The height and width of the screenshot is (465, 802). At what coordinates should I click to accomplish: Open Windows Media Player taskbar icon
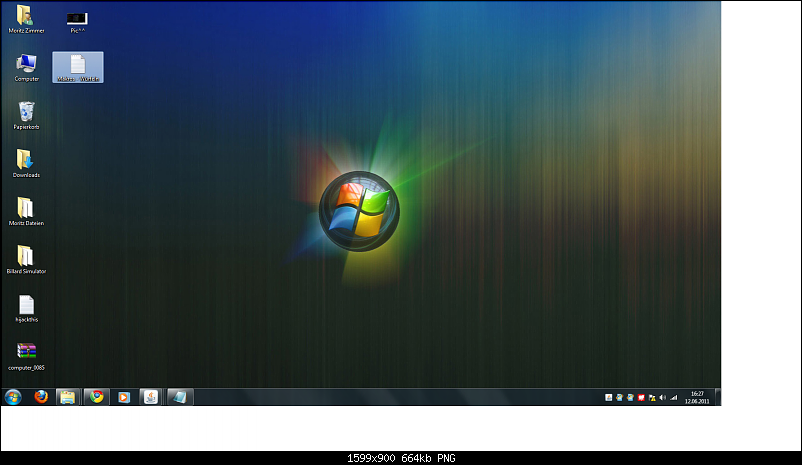124,397
